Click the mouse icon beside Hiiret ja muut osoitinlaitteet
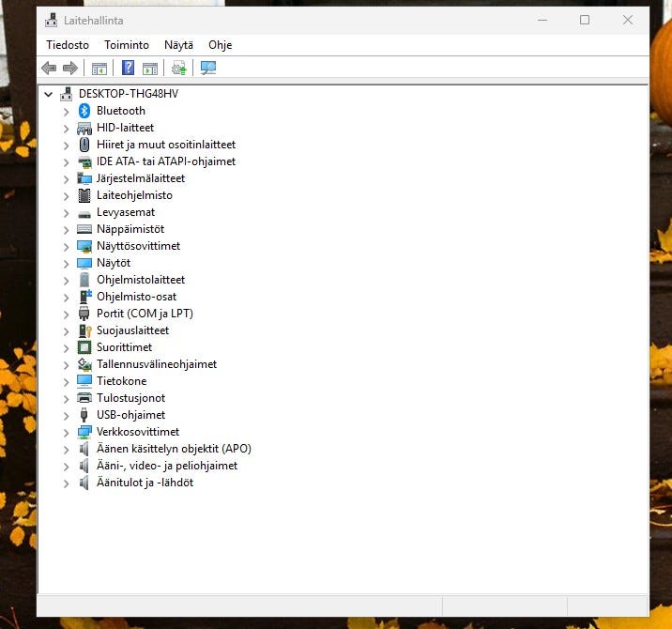 click(84, 145)
